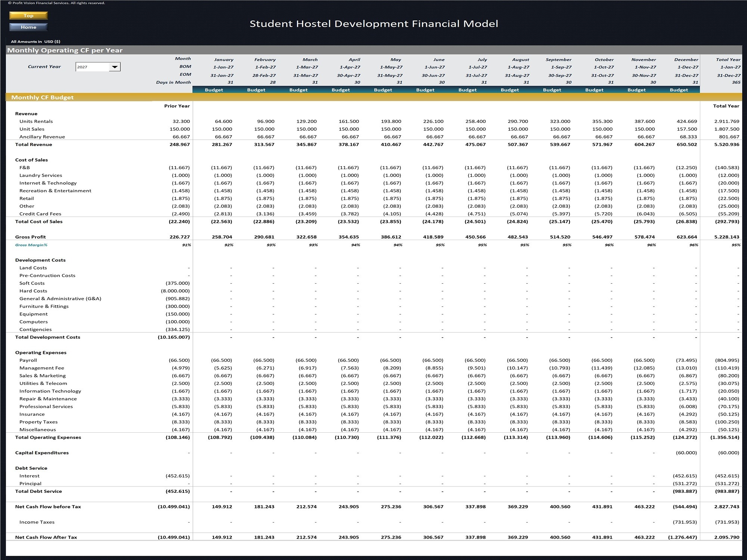The image size is (747, 560).
Task: Select the General & Administrative (G&A) label
Action: 60,299
